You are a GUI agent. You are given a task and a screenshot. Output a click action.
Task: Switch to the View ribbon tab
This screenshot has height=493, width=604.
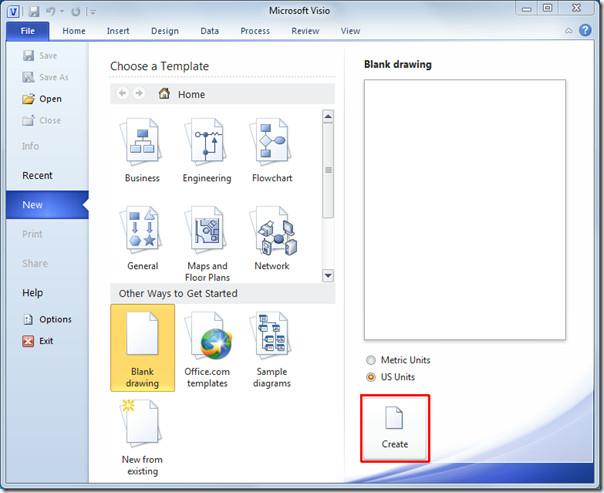click(350, 31)
